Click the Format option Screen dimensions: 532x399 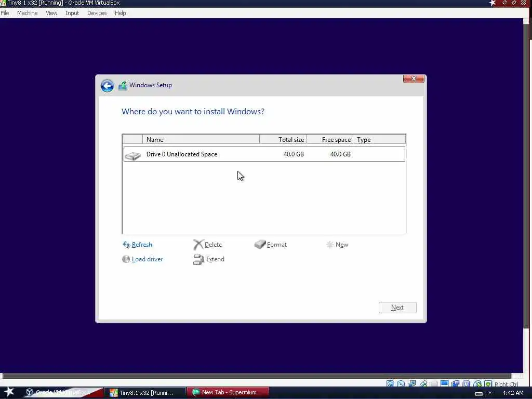[x=276, y=245]
